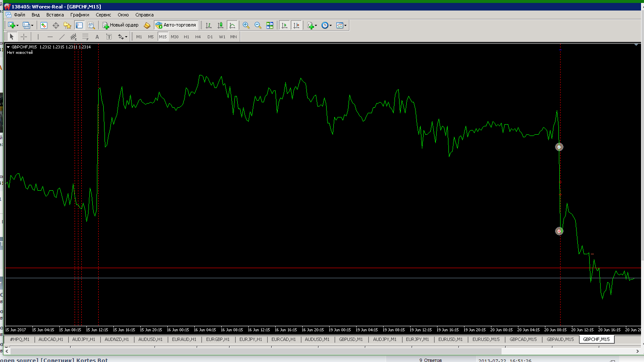This screenshot has width=644, height=362.
Task: Select the Fibonacci retracement tool
Action: (85, 37)
